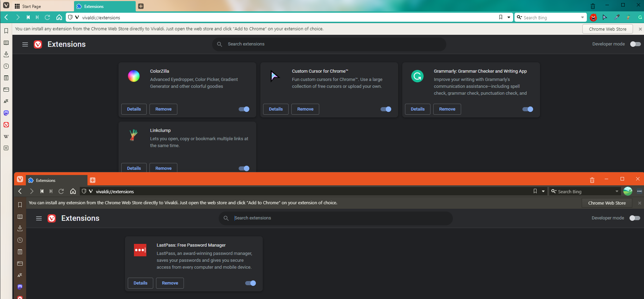Image resolution: width=644 pixels, height=299 pixels.
Task: Disable the ColorZilla extension
Action: pos(244,109)
